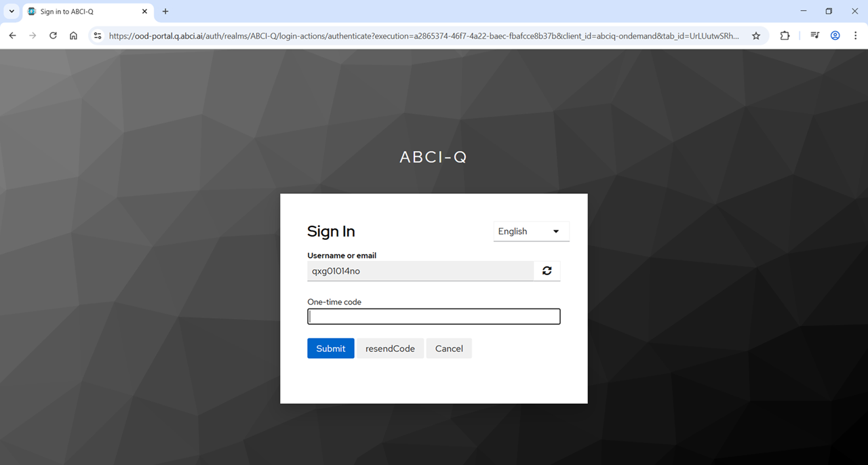Image resolution: width=868 pixels, height=465 pixels.
Task: Click the username field showing qxg01014no
Action: coord(420,271)
